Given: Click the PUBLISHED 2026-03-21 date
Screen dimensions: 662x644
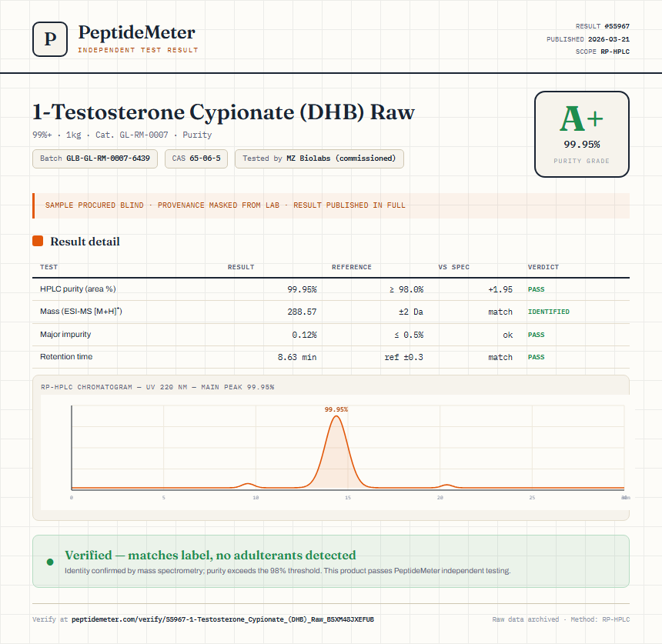Looking at the screenshot, I should (x=588, y=39).
